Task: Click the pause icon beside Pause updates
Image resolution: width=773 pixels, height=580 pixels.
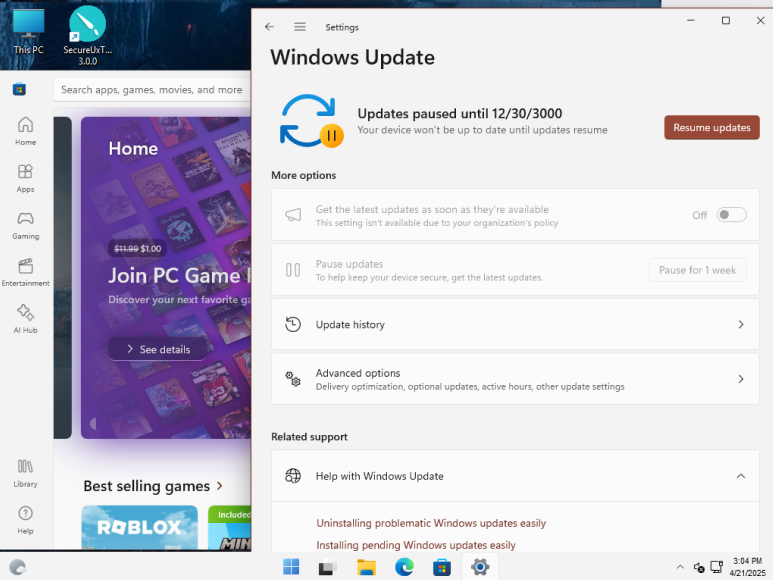Action: click(x=293, y=270)
